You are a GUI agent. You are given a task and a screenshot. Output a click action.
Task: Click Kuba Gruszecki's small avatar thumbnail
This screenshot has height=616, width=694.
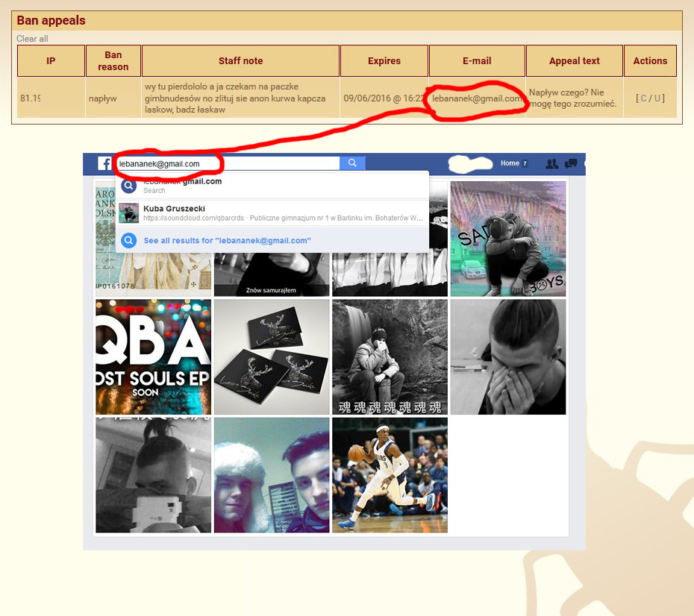pos(129,213)
